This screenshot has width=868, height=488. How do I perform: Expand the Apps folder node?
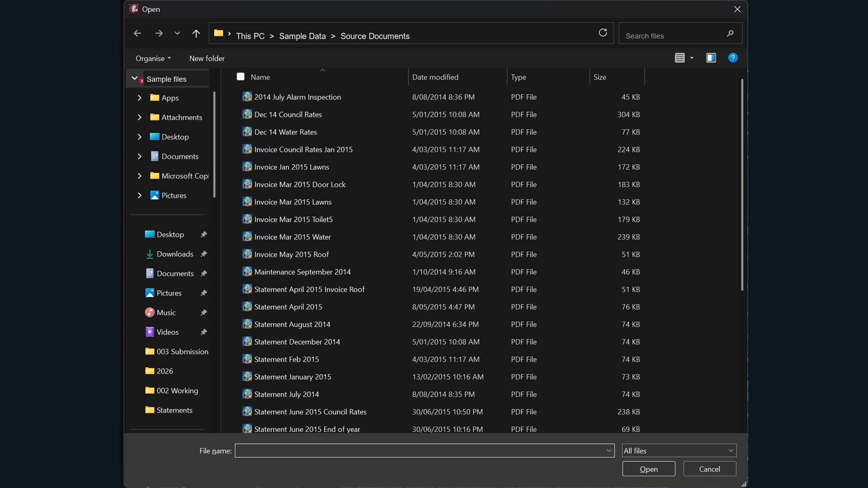139,98
